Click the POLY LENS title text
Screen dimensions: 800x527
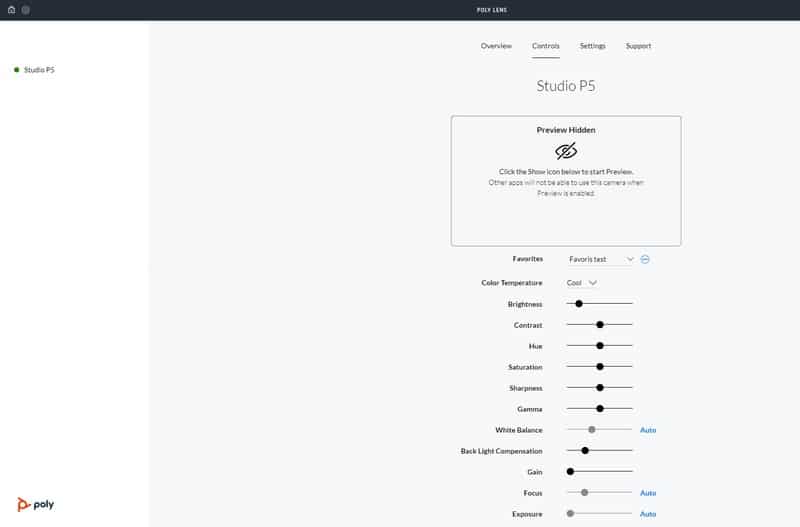tap(492, 10)
